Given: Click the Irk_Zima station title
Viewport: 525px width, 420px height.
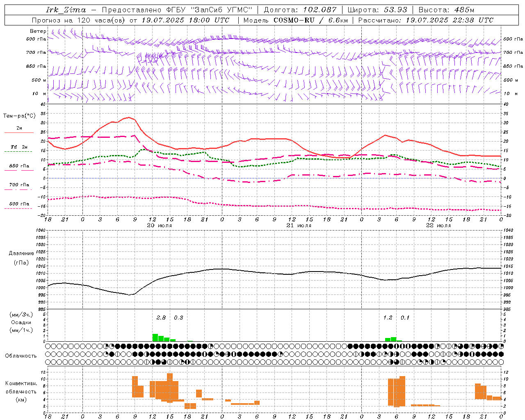Looking at the screenshot, I should coord(66,10).
